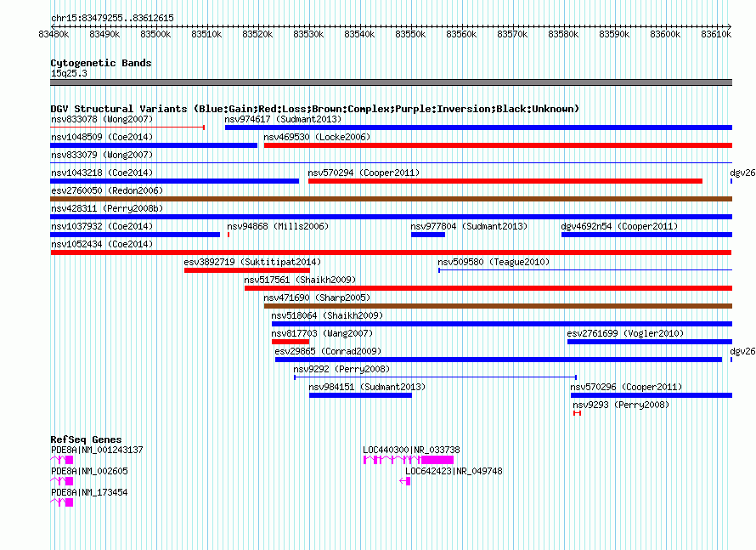Click the esv3892719 red loss bar

tap(247, 270)
